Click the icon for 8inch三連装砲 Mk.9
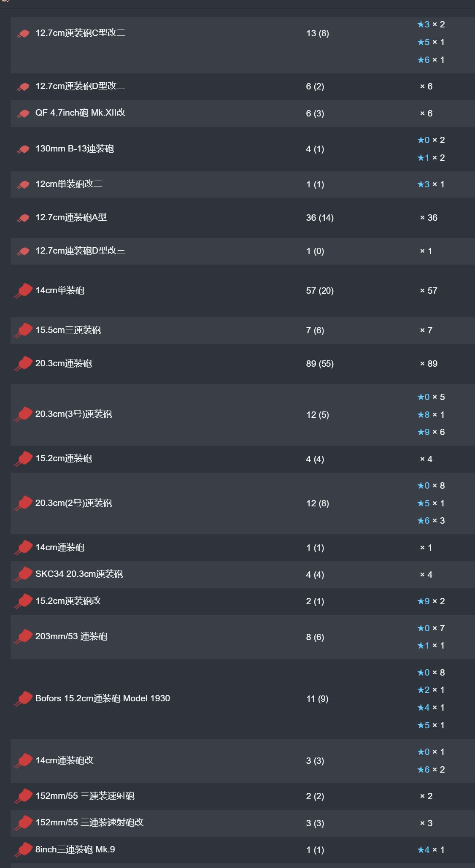Screen dimensions: 475x868 point(23,850)
